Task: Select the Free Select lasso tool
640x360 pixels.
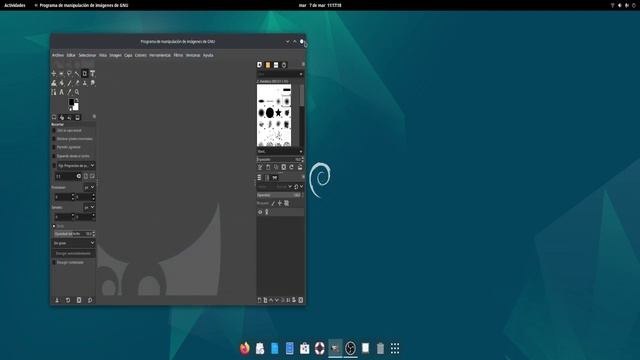Action: [69, 74]
